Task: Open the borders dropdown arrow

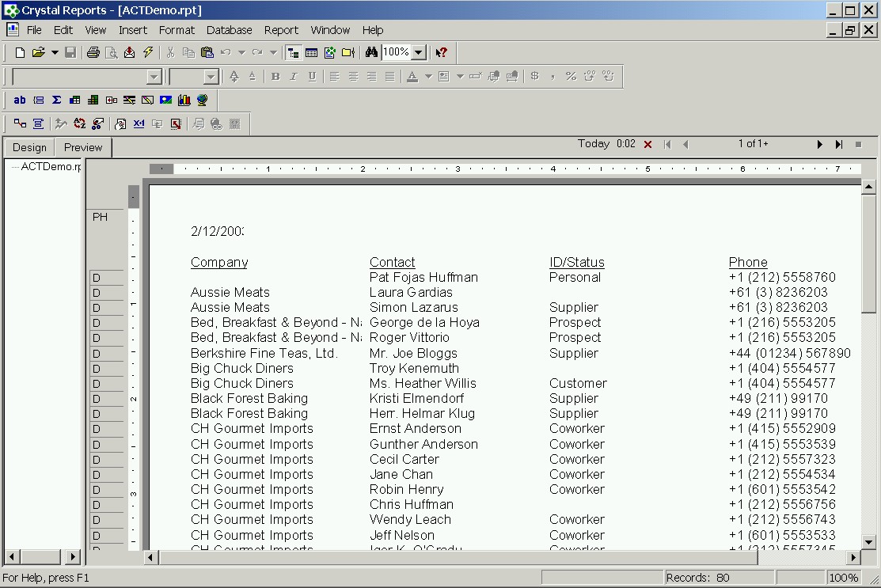Action: [x=460, y=77]
